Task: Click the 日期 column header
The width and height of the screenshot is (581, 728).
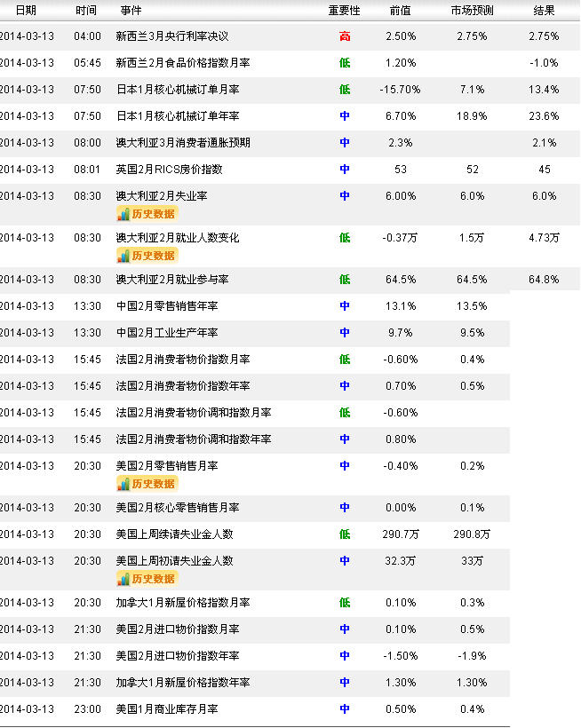Action: 26,11
